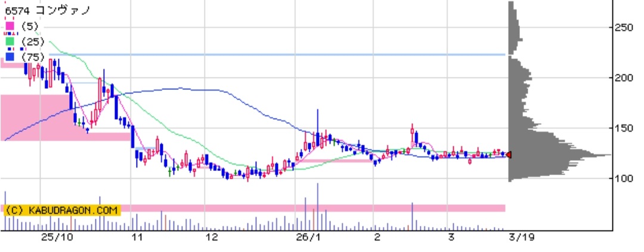Click the blue (75) moving average legend swatch
Screen dimensions: 644x252
10,57
